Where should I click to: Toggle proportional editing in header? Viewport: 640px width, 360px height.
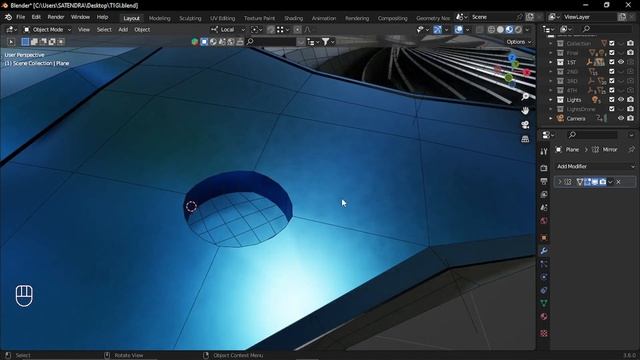pyautogui.click(x=298, y=30)
